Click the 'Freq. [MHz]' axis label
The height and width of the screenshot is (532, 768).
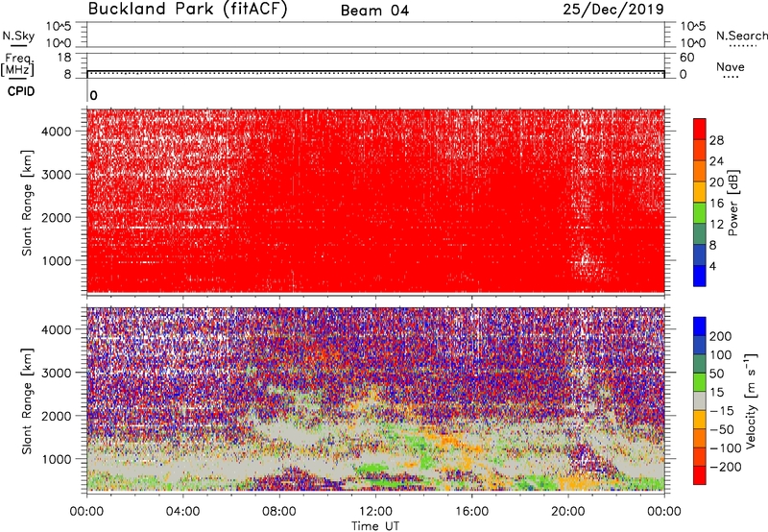click(17, 65)
